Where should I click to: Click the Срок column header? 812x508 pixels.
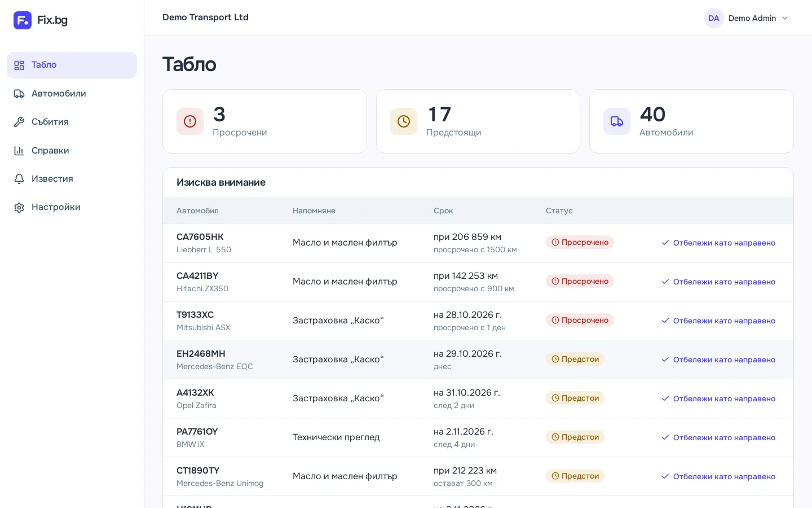(443, 211)
